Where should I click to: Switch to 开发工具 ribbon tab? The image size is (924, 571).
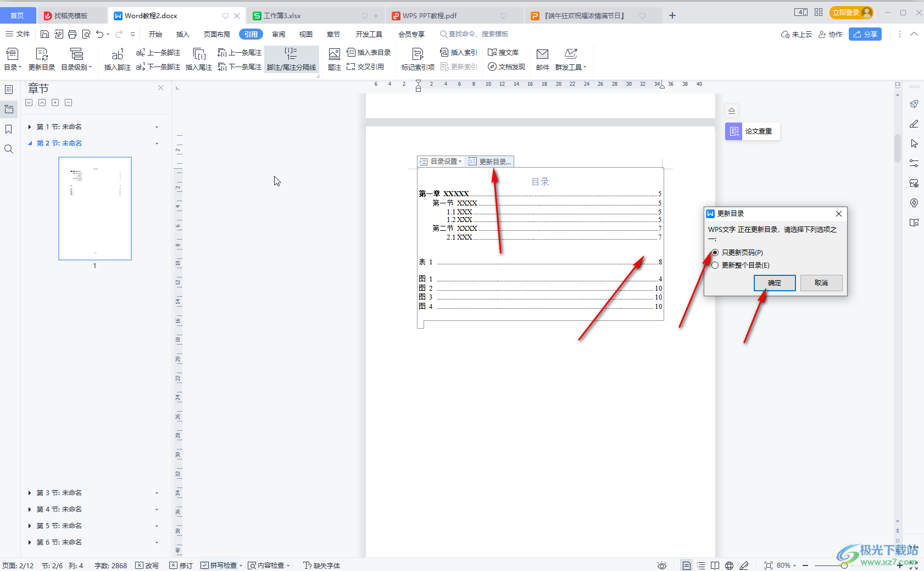[369, 34]
